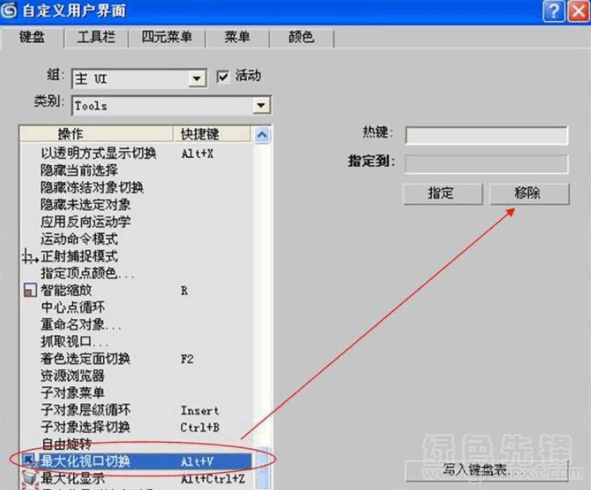Click the 写入键盘表 button
The image size is (591, 490).
(487, 470)
